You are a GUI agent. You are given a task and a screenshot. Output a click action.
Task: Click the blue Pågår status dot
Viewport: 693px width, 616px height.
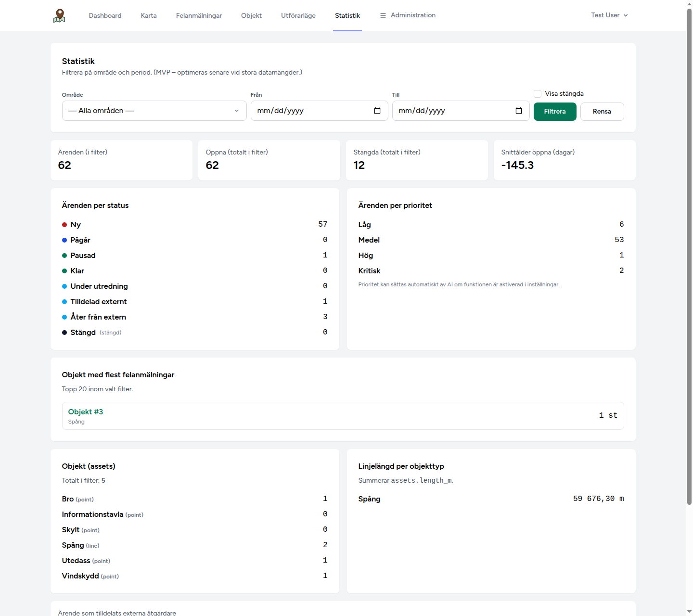(x=64, y=240)
